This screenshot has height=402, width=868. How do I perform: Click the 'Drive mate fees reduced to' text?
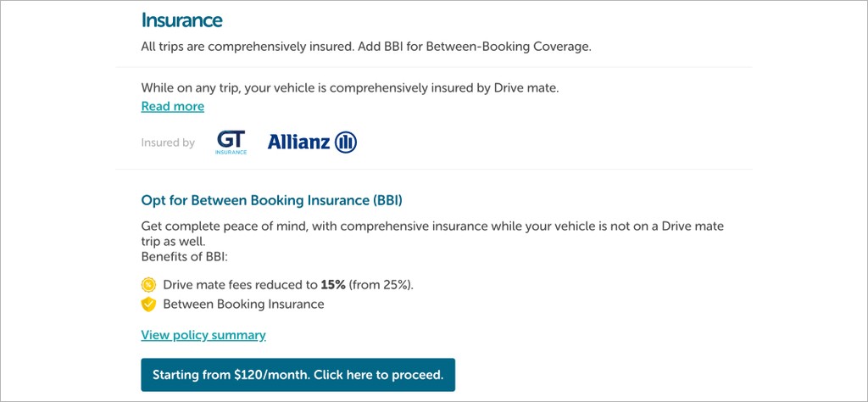(x=241, y=285)
